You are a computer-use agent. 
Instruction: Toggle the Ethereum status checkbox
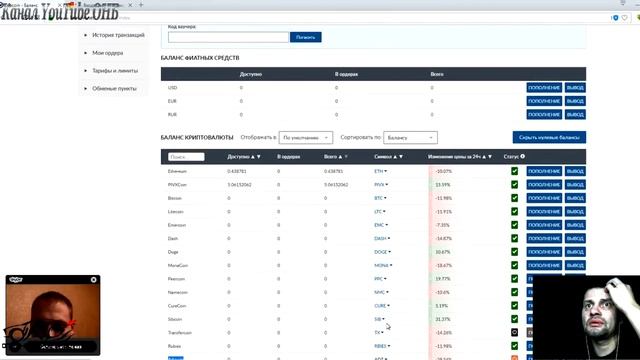[514, 171]
